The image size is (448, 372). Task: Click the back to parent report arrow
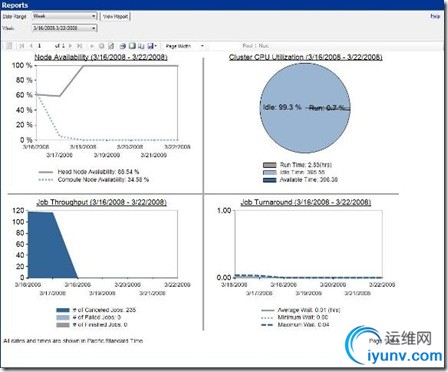point(92,46)
